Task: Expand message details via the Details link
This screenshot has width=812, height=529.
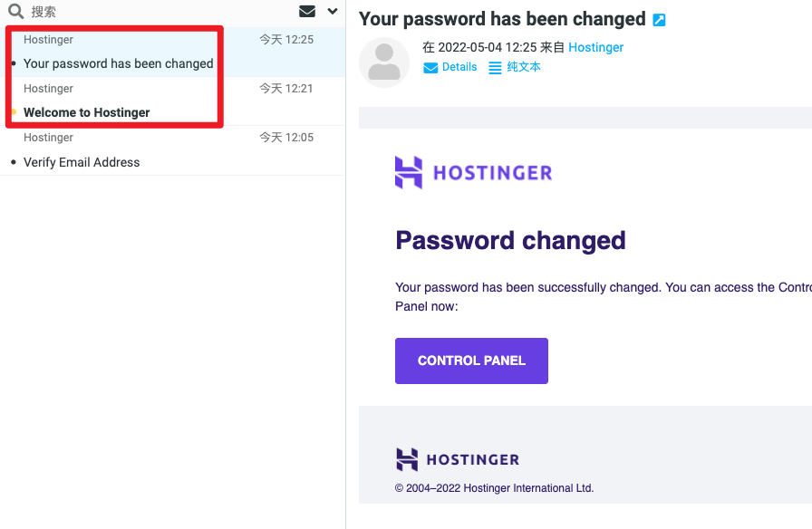Action: pos(458,66)
